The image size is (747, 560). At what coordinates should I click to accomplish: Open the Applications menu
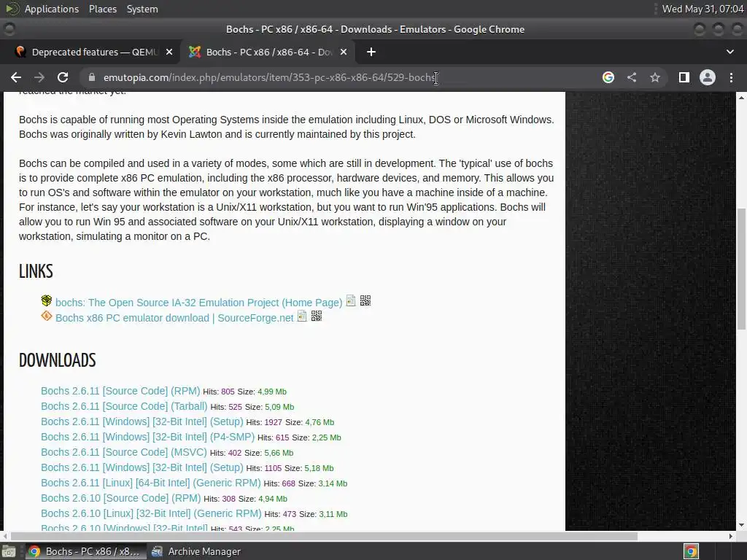click(x=52, y=9)
